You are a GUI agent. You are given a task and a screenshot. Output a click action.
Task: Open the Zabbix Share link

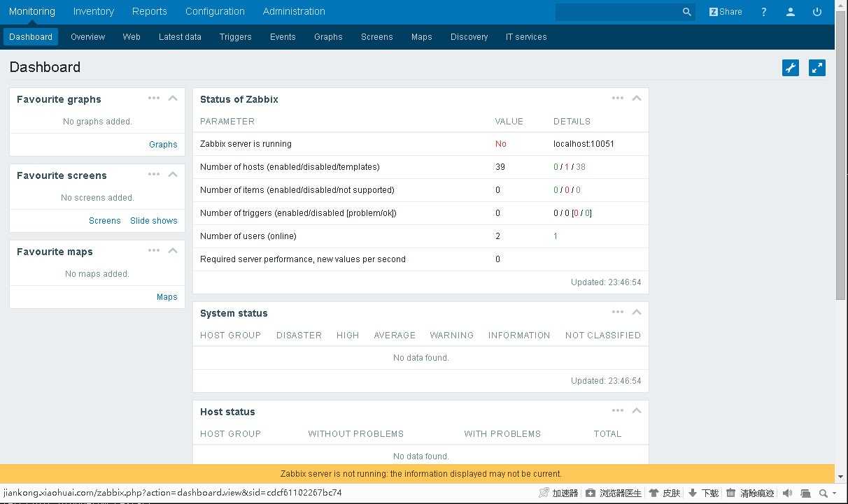tap(726, 12)
